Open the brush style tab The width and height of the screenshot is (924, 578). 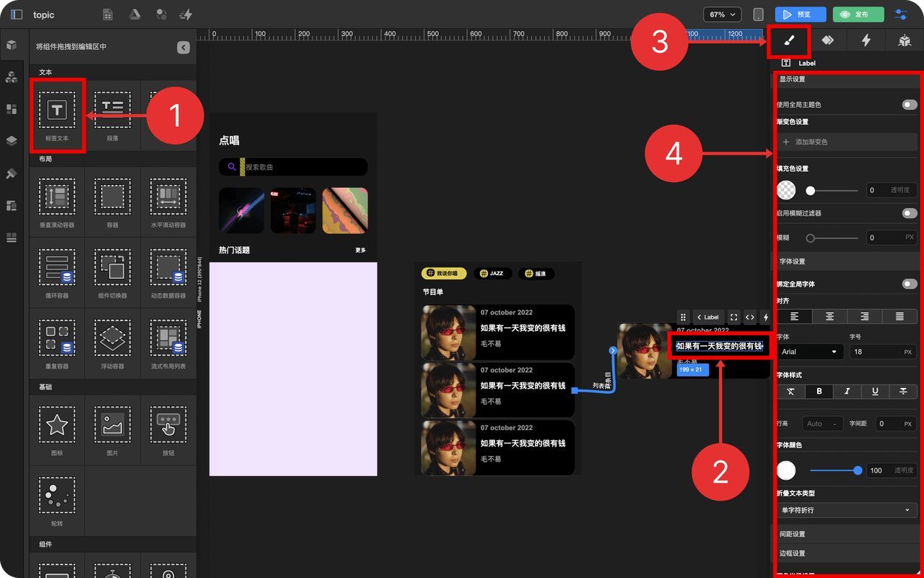pyautogui.click(x=789, y=41)
